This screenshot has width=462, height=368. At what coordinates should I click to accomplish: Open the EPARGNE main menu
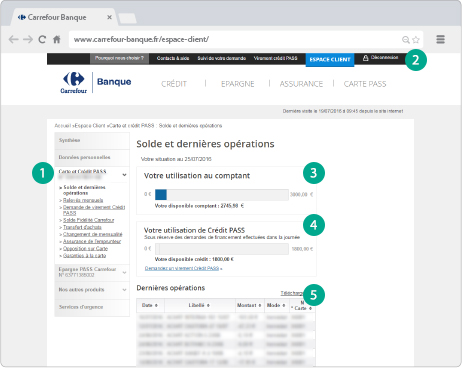pos(238,84)
